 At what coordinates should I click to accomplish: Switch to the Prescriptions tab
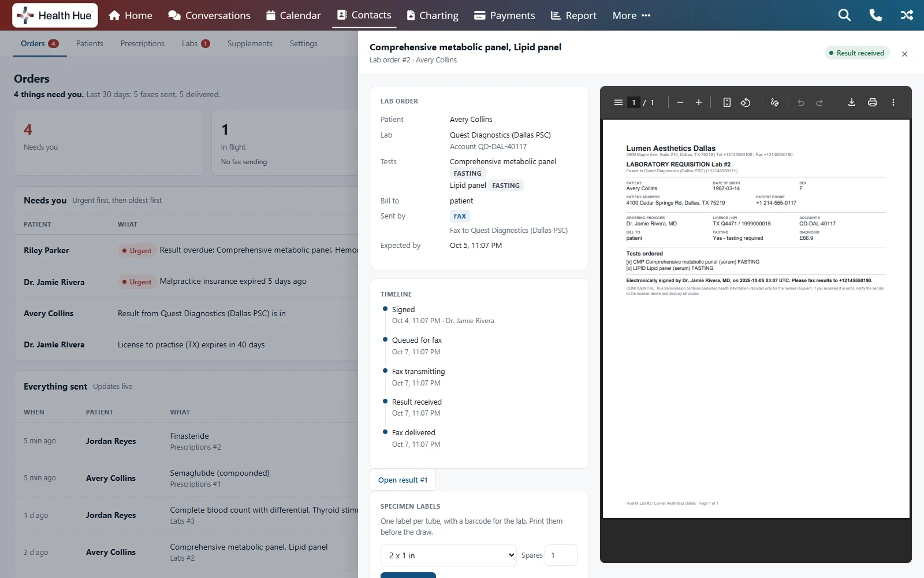click(x=143, y=43)
